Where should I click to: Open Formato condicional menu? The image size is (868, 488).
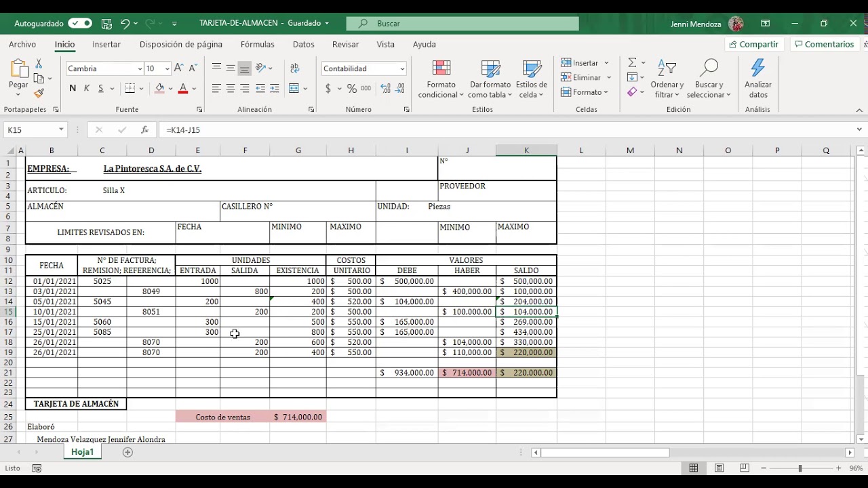441,79
